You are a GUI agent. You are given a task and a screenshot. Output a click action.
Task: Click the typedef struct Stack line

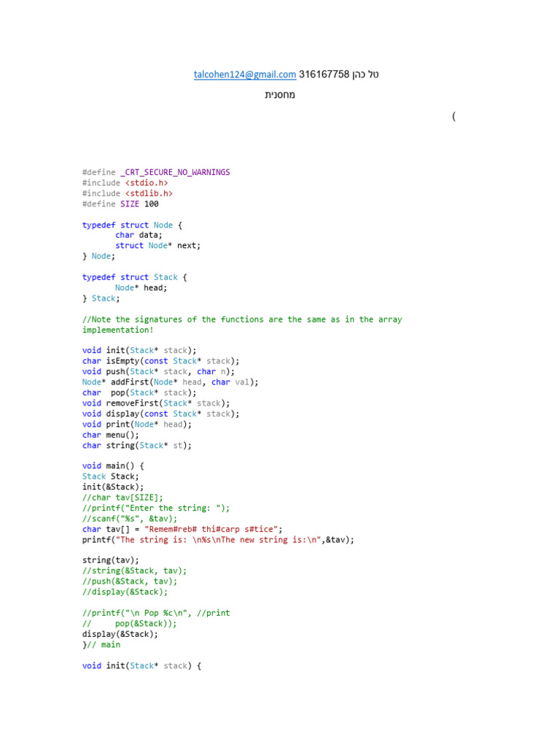point(135,277)
